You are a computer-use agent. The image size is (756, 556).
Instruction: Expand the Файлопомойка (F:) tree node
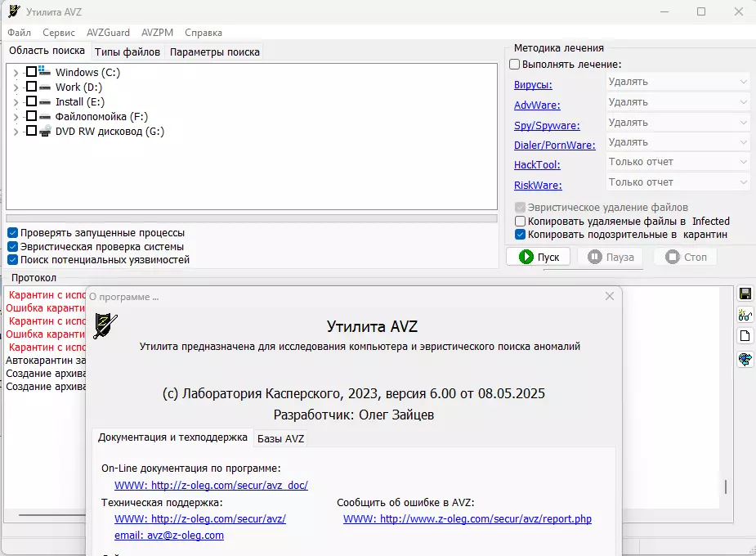point(16,117)
